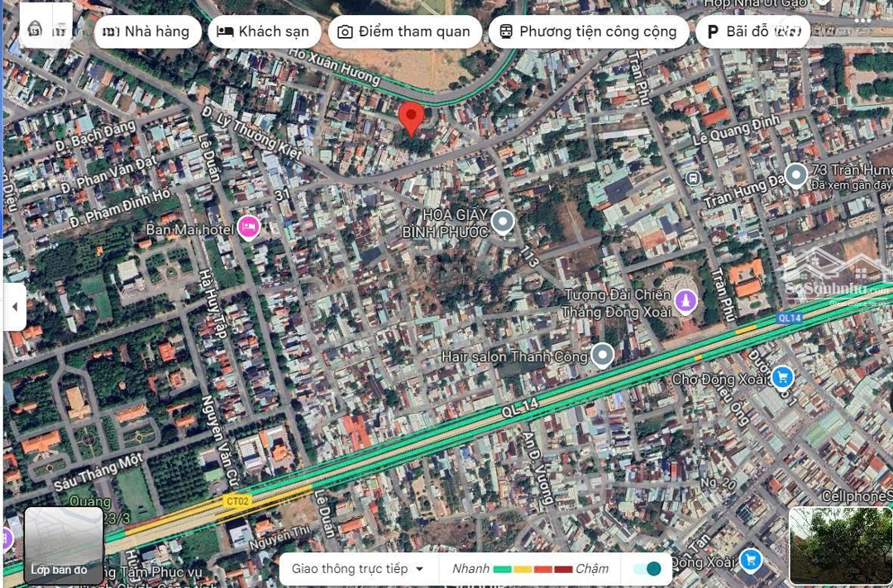Viewport: 893px width, 588px height.
Task: Click the bus stop icon near Trần Hưng Đạo
Action: tap(693, 178)
